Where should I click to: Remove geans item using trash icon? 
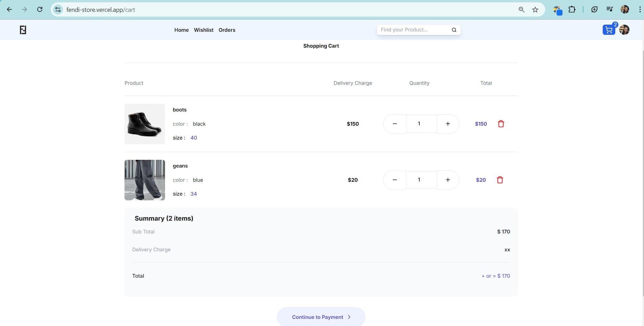tap(500, 180)
